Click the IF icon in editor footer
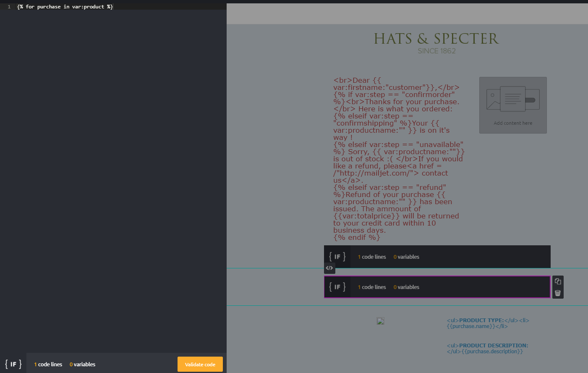 point(13,364)
